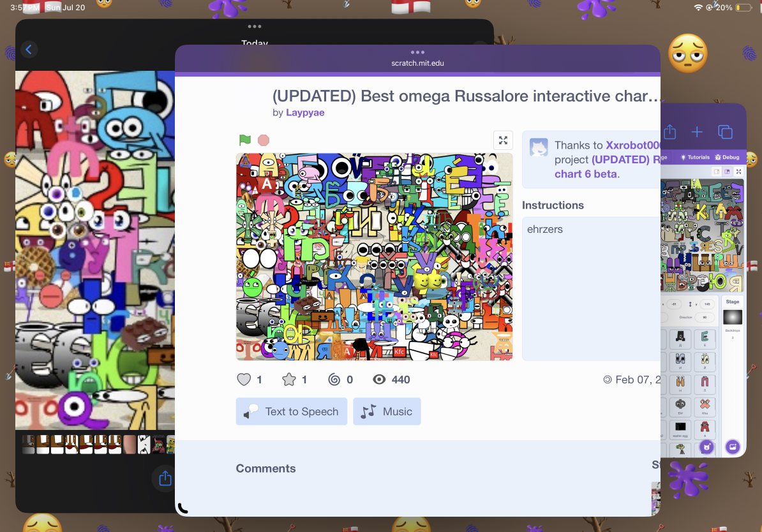Image resolution: width=762 pixels, height=532 pixels.
Task: Tap the editor's stage preview
Action: [x=702, y=235]
